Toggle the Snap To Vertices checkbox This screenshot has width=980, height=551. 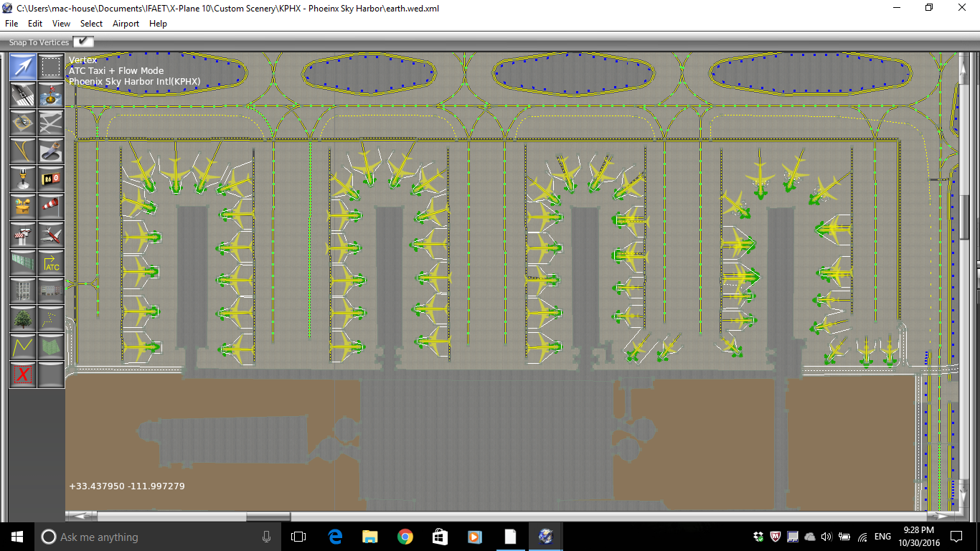coord(83,42)
